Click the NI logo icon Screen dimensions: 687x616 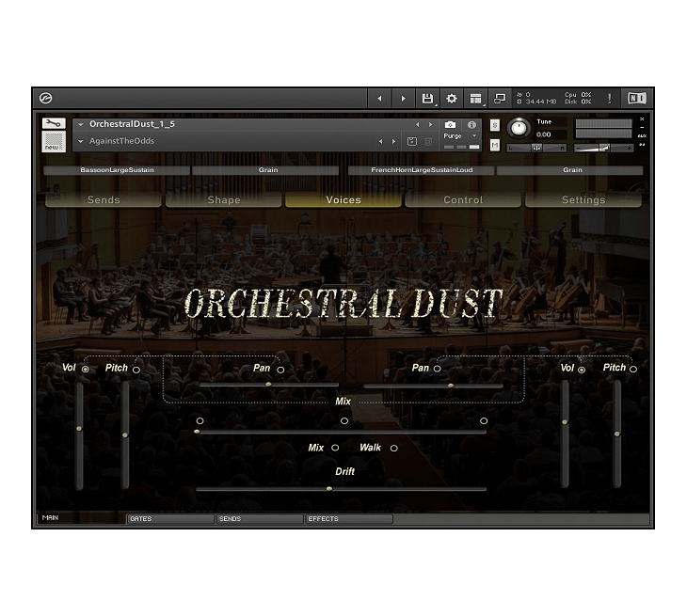[636, 99]
